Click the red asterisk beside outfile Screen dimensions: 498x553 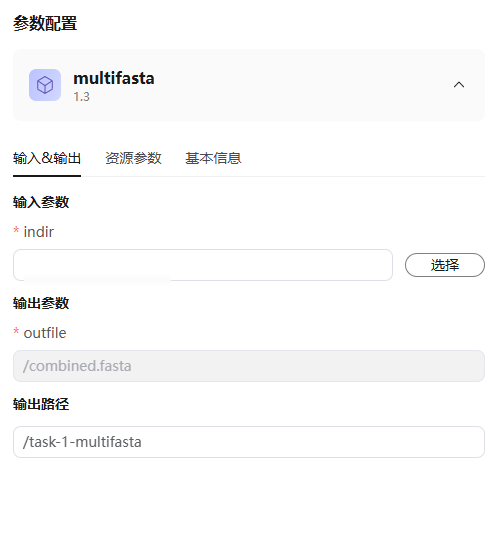(x=16, y=332)
